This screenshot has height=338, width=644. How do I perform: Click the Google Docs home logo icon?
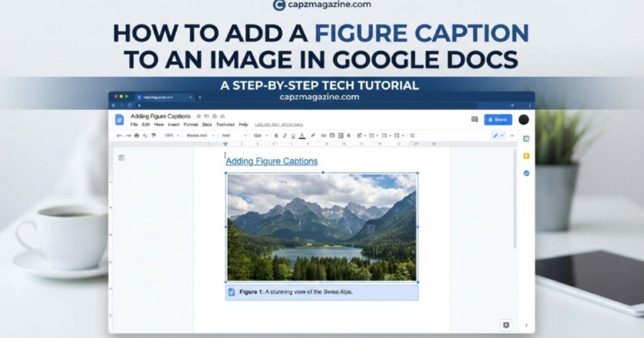point(119,120)
